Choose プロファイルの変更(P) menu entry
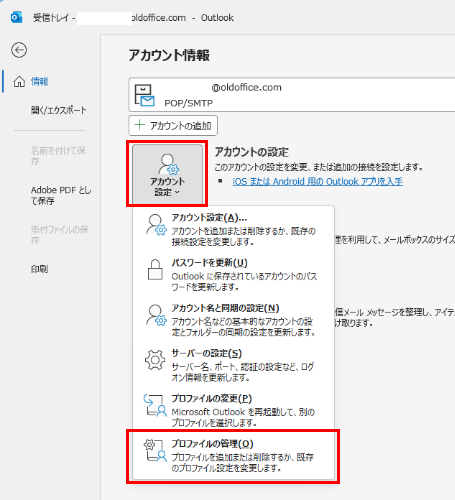Screen dimensions: 455x500 coord(233,411)
